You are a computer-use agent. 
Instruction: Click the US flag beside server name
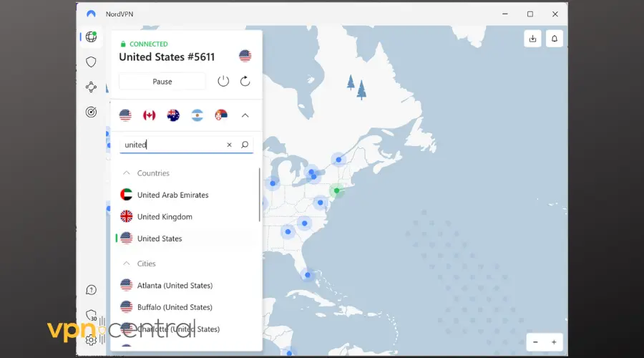245,56
